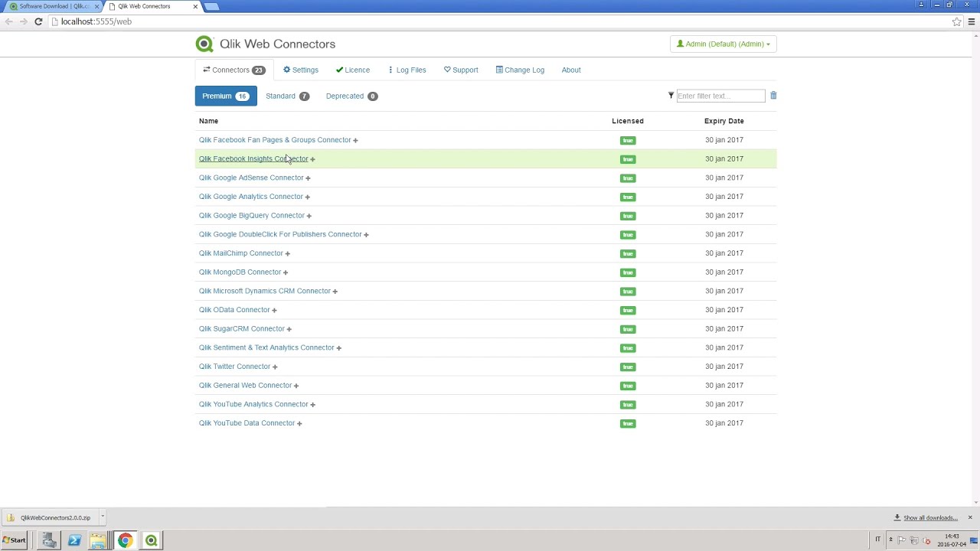This screenshot has height=551, width=980.
Task: Open Qlik YouTube Data Connector link
Action: (x=247, y=423)
